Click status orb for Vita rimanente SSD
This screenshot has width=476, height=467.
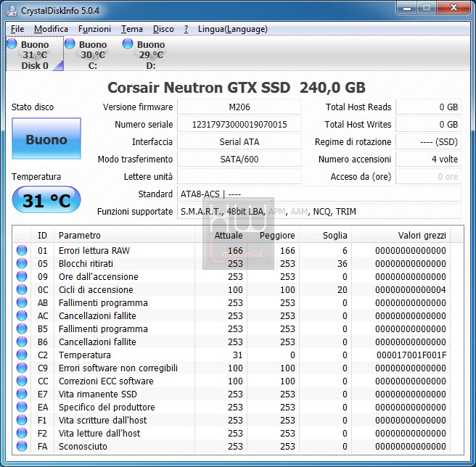coord(22,394)
